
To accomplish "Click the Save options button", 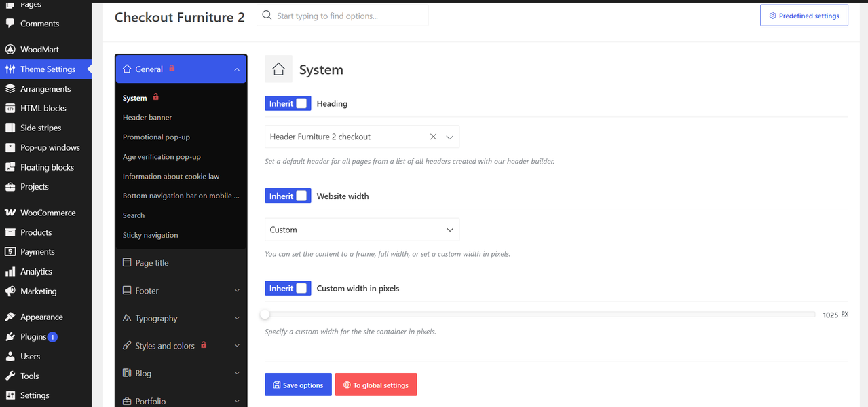I will (x=298, y=385).
